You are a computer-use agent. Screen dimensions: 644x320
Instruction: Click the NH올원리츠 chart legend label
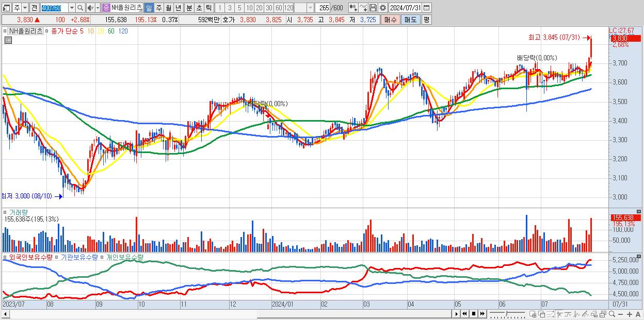tap(27, 31)
